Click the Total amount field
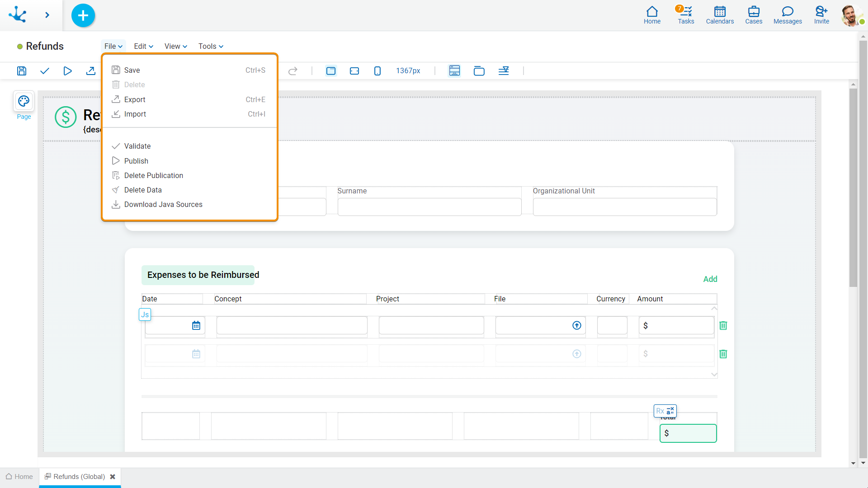The height and width of the screenshot is (488, 868). coord(688,433)
